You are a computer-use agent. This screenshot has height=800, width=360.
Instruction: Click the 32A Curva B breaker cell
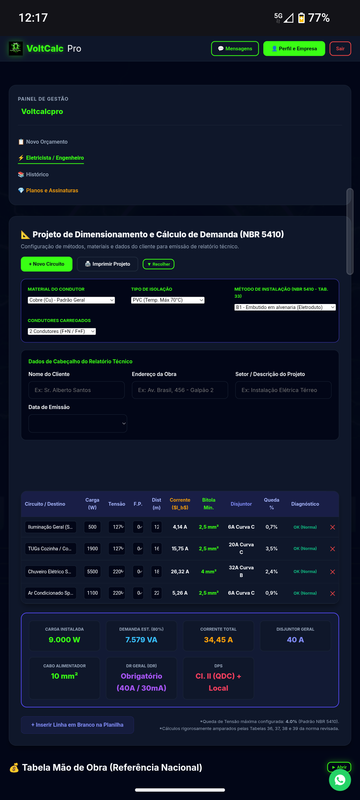pos(241,571)
